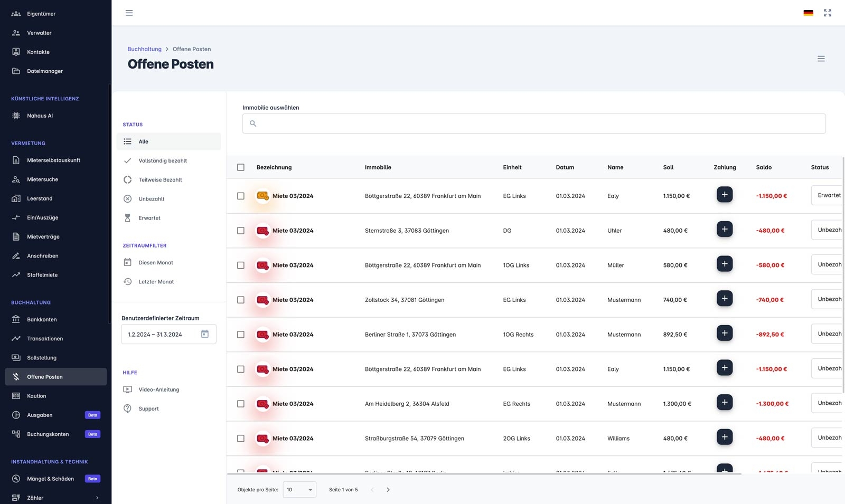Click the German flag language icon

[808, 13]
